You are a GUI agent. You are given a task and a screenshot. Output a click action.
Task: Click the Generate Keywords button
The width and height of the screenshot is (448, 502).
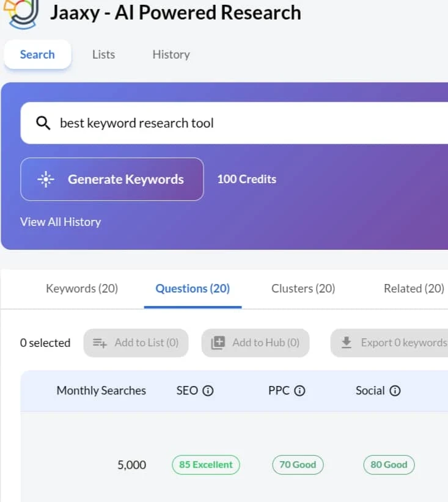112,180
